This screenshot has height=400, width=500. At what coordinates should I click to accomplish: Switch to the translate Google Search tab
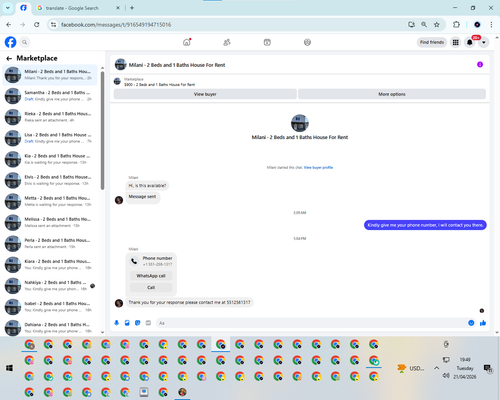[78, 8]
